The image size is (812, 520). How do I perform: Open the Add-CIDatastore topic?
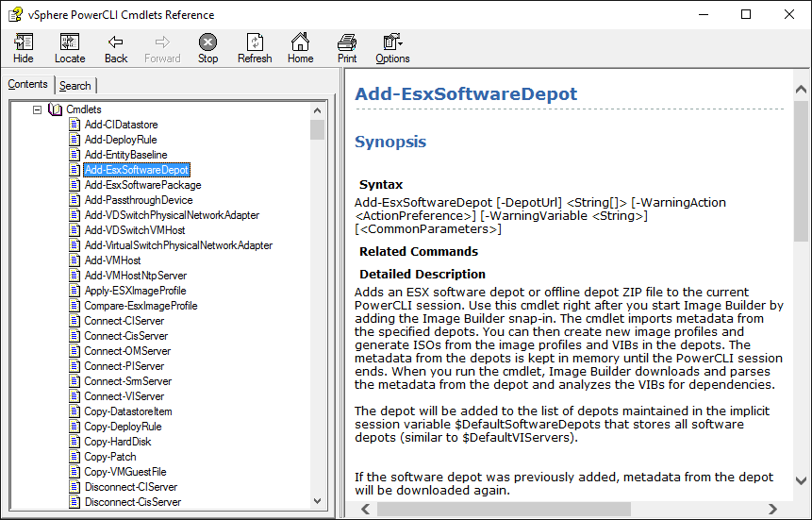click(121, 125)
